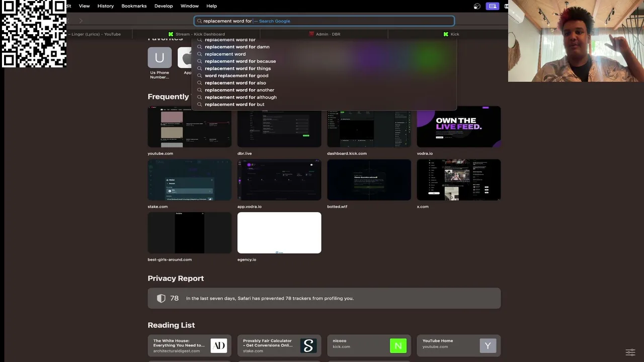This screenshot has width=644, height=362.
Task: Open the YouTube Home reading list item
Action: point(459,345)
